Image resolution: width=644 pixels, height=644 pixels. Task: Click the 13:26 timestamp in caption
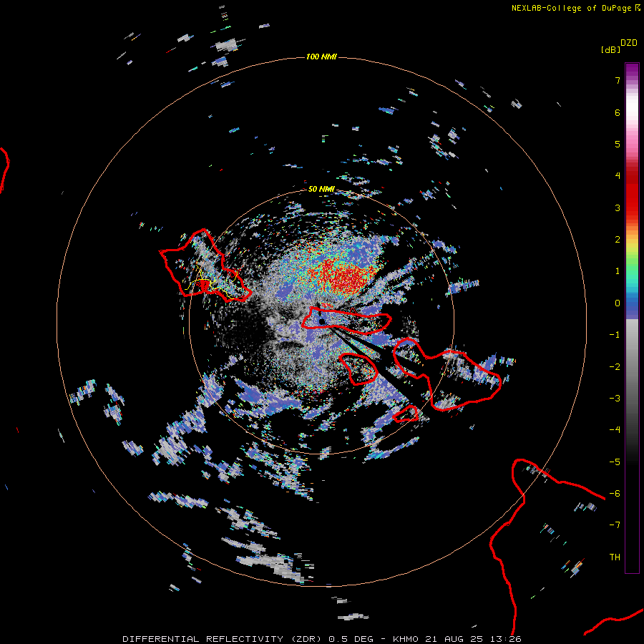[507, 639]
